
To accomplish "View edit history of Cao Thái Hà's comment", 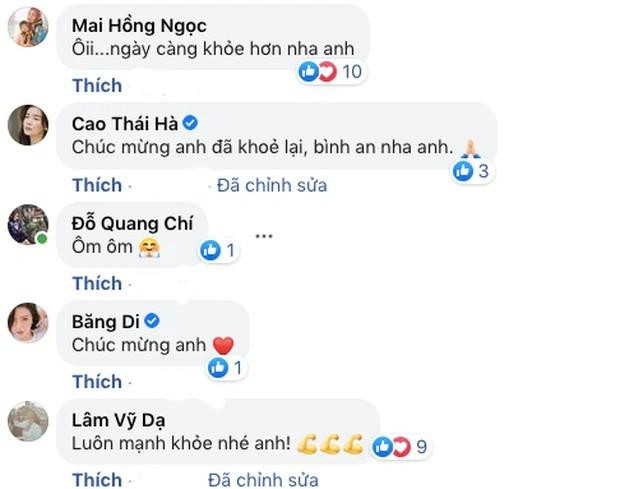I will pos(272,185).
